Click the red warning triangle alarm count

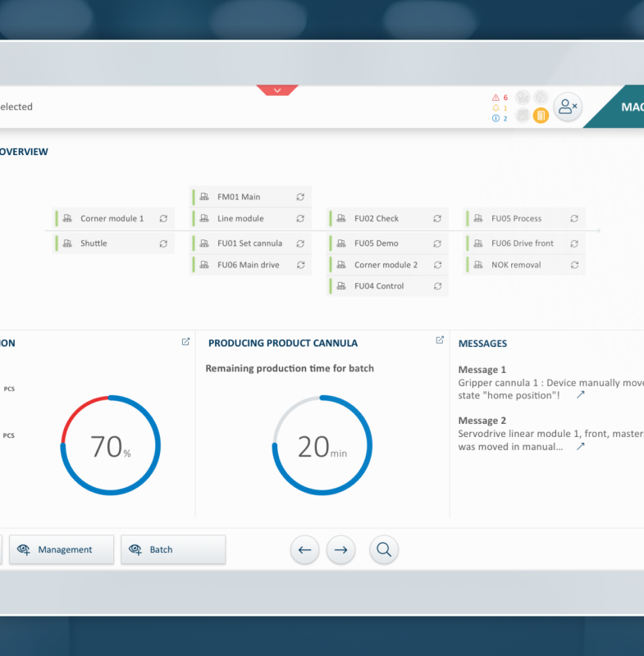coord(500,98)
